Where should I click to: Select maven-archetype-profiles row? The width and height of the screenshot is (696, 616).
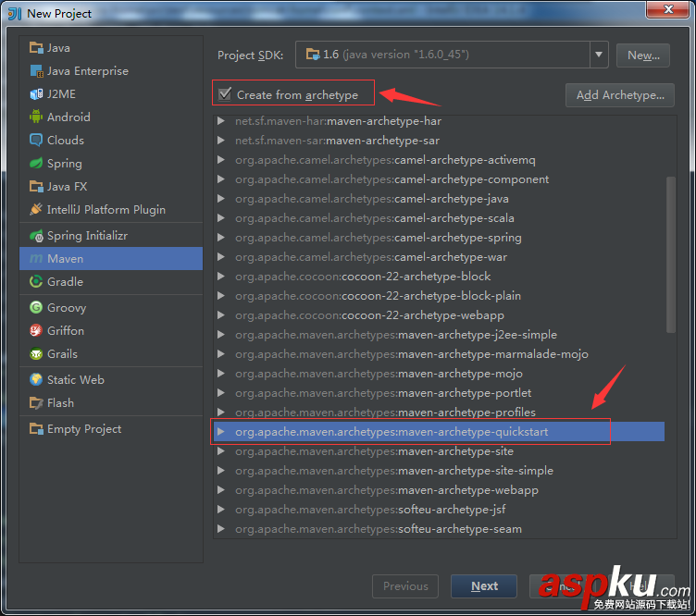[x=439, y=412]
